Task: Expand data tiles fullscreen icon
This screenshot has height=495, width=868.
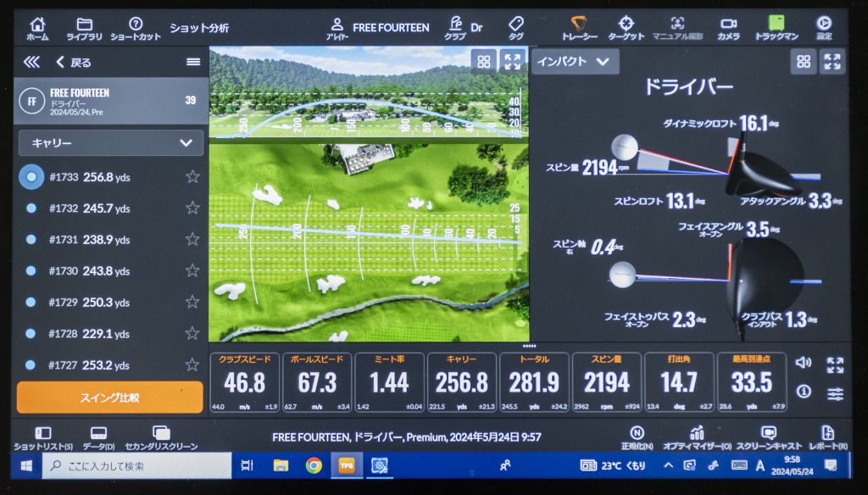Action: (x=835, y=364)
